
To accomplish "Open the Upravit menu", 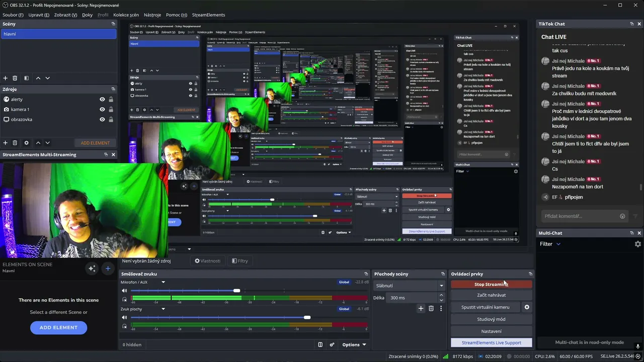I will coord(39,15).
